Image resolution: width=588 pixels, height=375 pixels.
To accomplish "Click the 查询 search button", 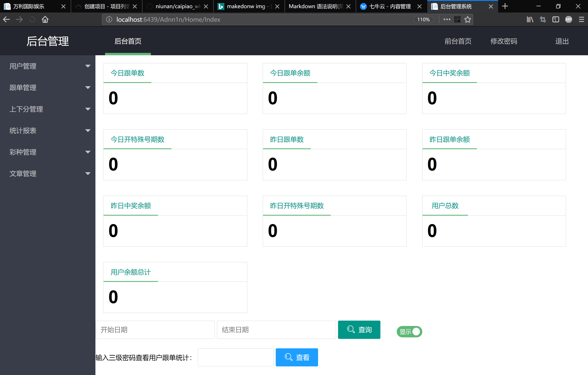I will [359, 330].
